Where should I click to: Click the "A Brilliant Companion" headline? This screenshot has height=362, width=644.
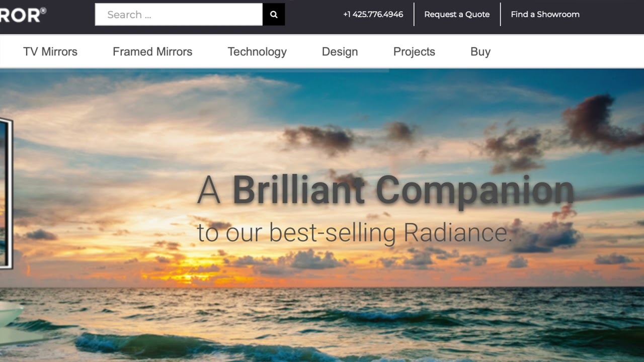[x=385, y=191]
